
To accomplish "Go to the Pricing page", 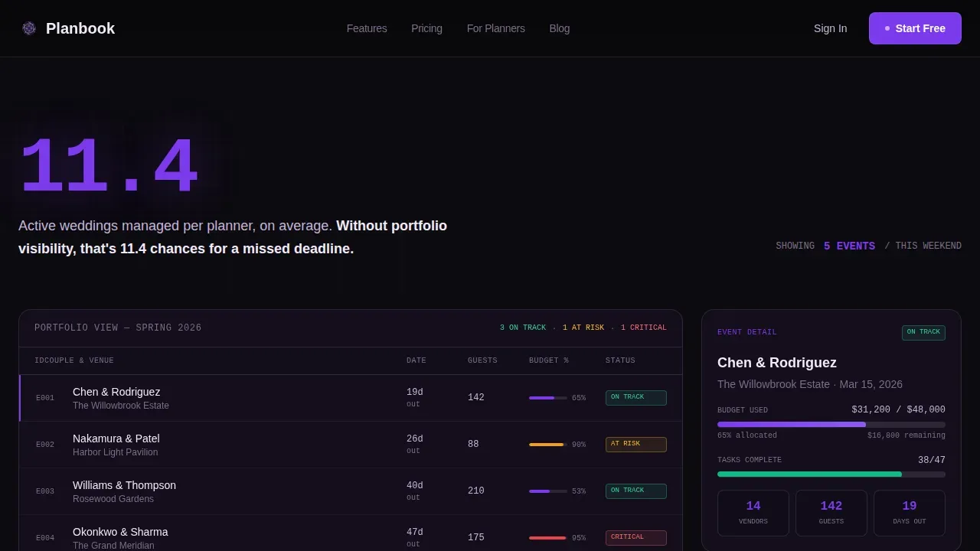I will pos(426,28).
